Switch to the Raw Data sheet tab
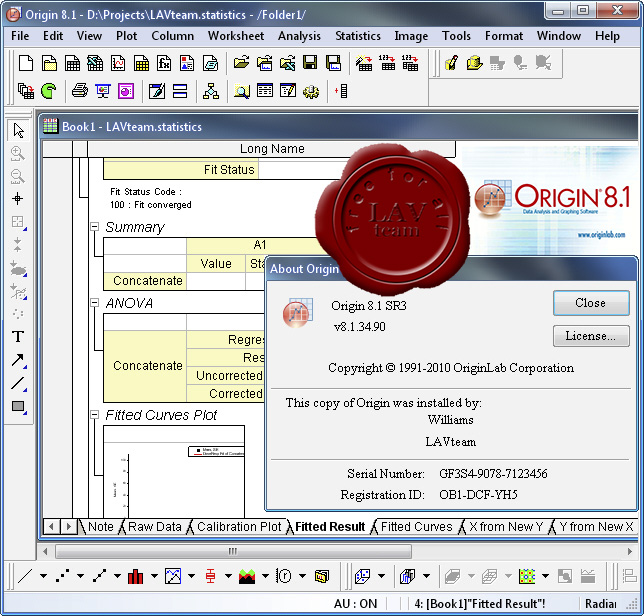Viewport: 644px width, 616px height. click(155, 526)
